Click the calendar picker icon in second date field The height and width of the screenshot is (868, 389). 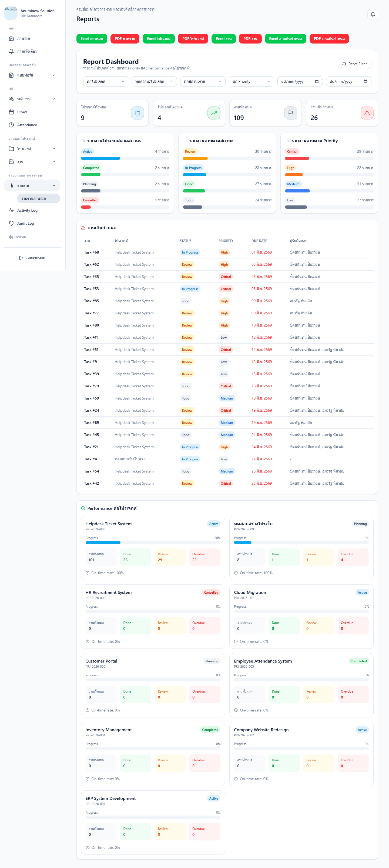coord(365,82)
